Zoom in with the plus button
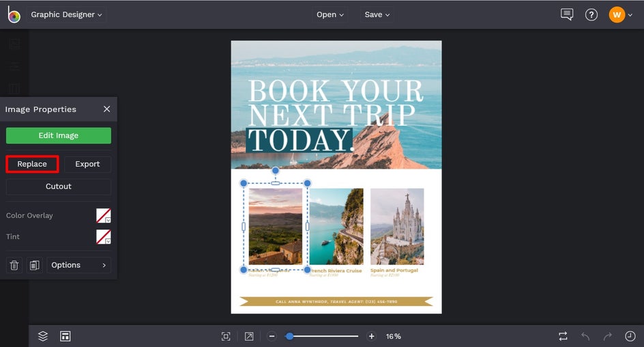The image size is (644, 347). point(371,336)
